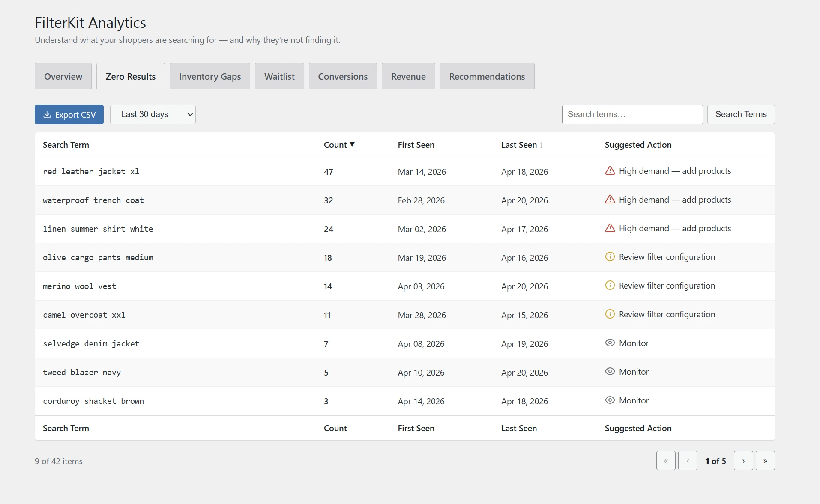
Task: Click the Search Terms button
Action: tap(741, 114)
